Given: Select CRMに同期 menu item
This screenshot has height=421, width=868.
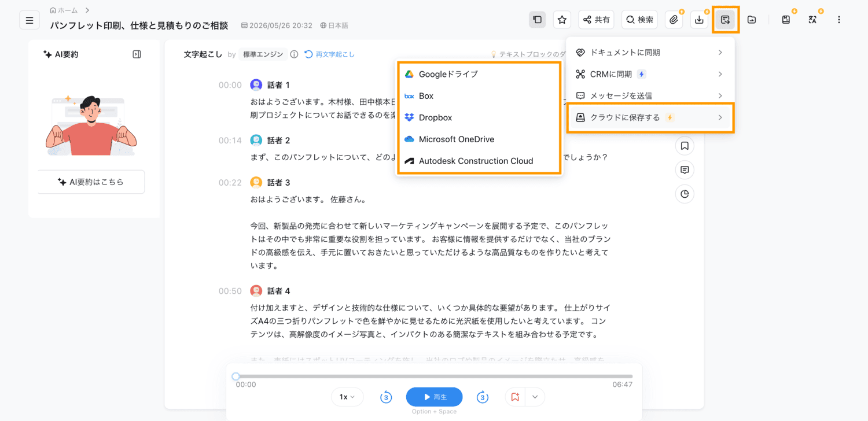Looking at the screenshot, I should click(650, 74).
